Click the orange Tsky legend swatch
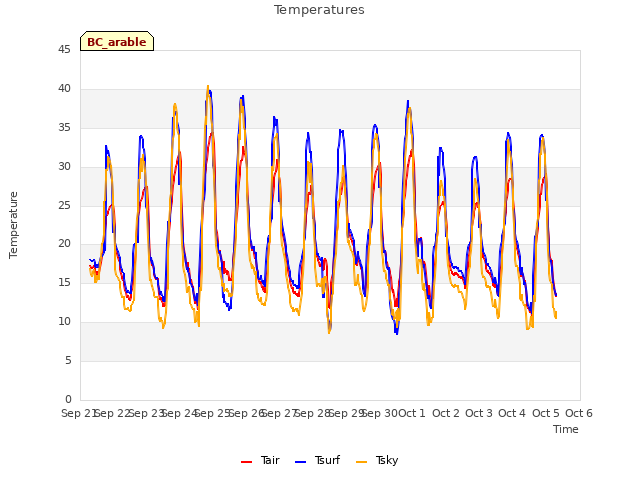Viewport: 640px width, 480px height. point(362,462)
